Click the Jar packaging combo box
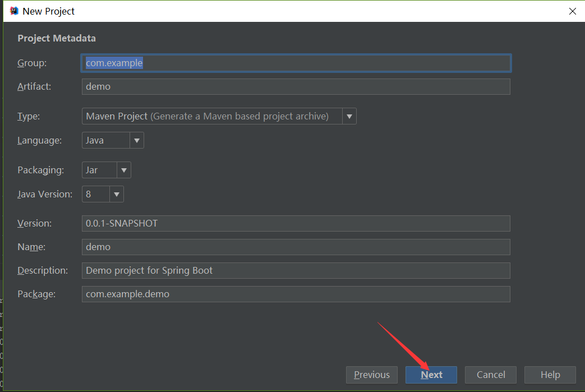The height and width of the screenshot is (392, 585). [x=107, y=170]
